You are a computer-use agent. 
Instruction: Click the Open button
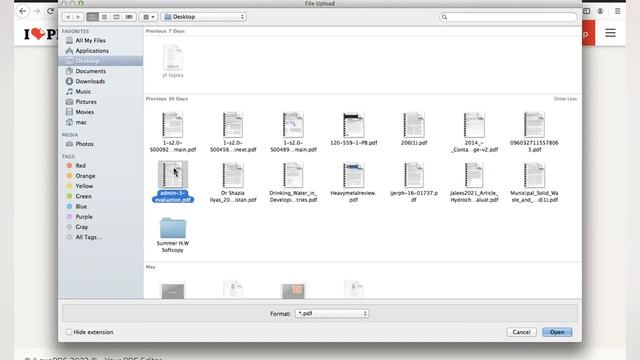(x=557, y=332)
